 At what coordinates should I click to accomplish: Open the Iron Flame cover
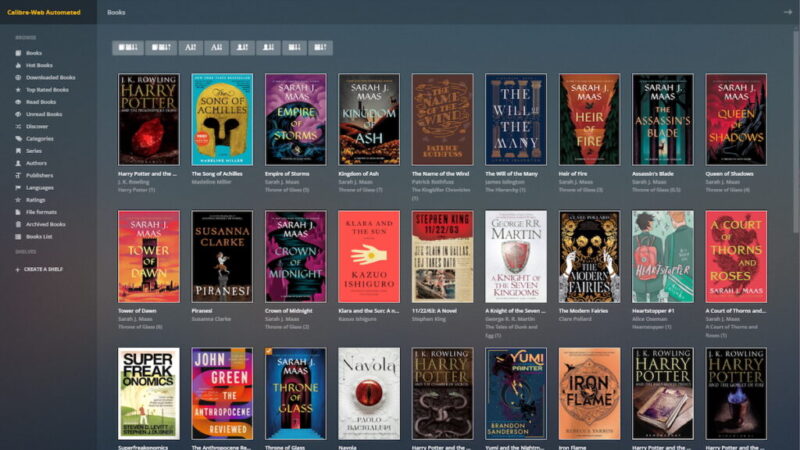589,394
